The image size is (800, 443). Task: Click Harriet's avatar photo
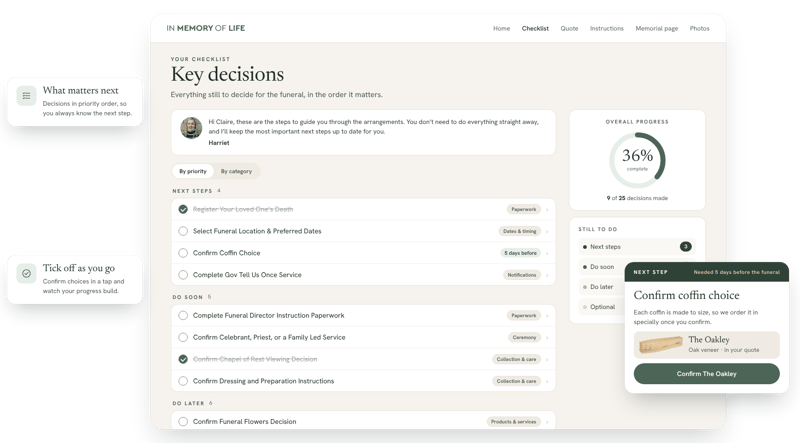(191, 128)
